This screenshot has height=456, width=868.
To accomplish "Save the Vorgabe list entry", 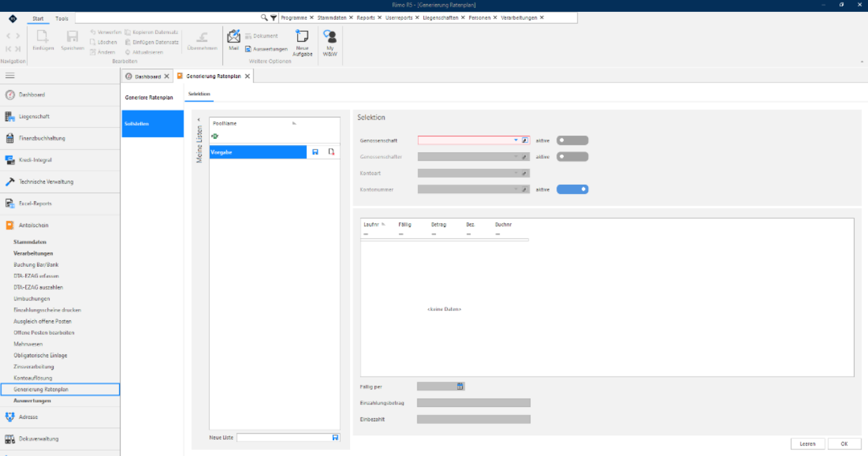I will point(315,152).
